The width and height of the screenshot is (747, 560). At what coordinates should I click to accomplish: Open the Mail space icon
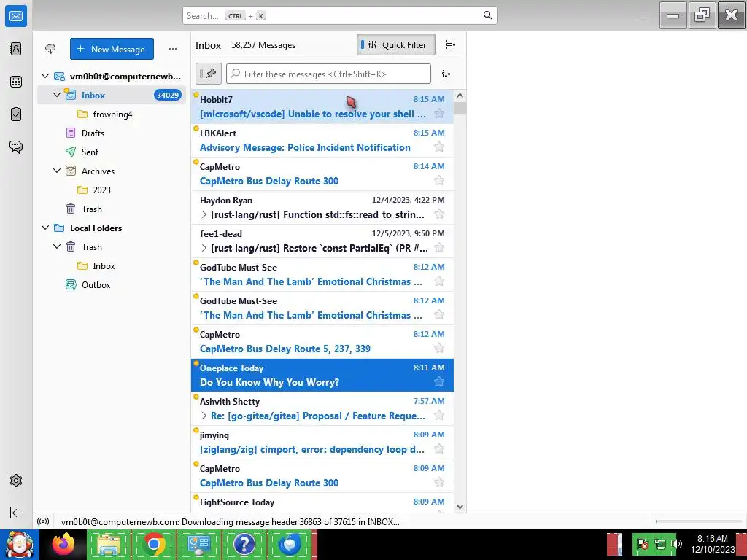16,16
